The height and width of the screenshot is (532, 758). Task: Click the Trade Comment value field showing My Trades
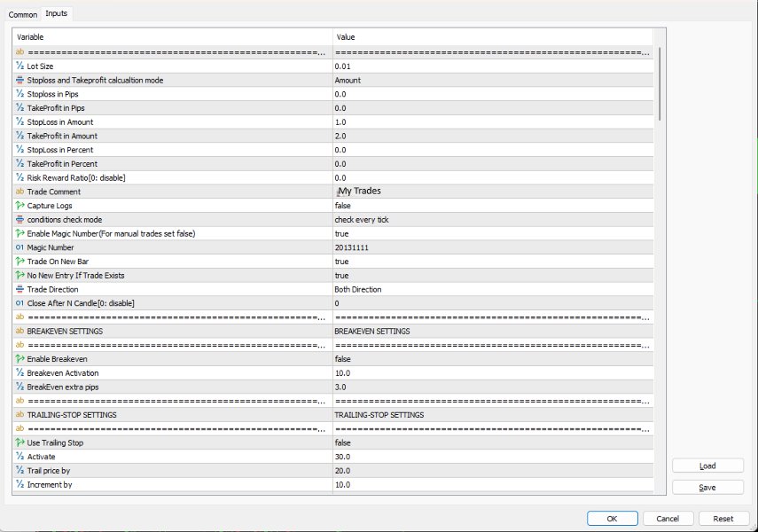488,191
